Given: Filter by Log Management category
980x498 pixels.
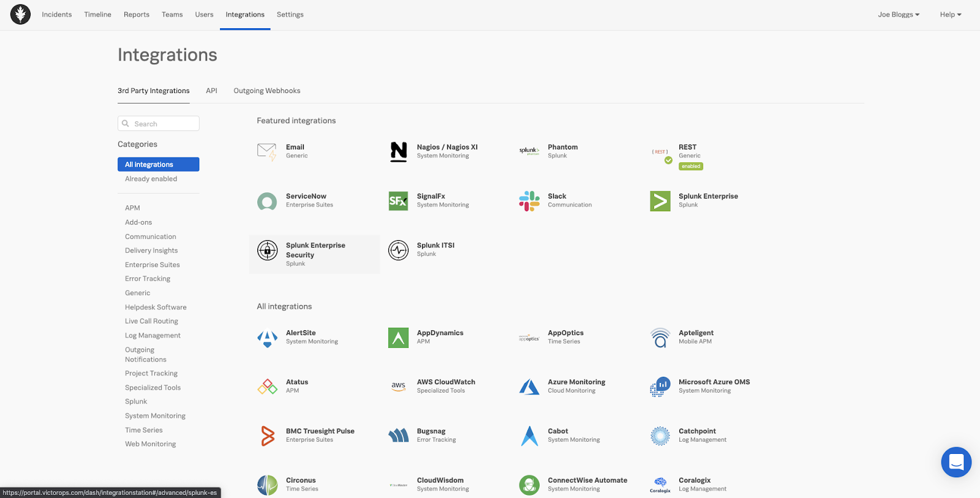Looking at the screenshot, I should pos(153,336).
